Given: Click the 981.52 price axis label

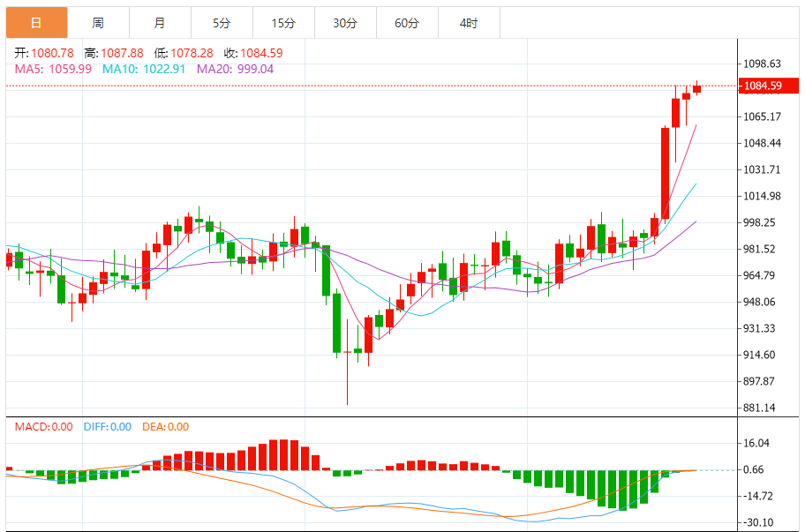Looking at the screenshot, I should 759,249.
